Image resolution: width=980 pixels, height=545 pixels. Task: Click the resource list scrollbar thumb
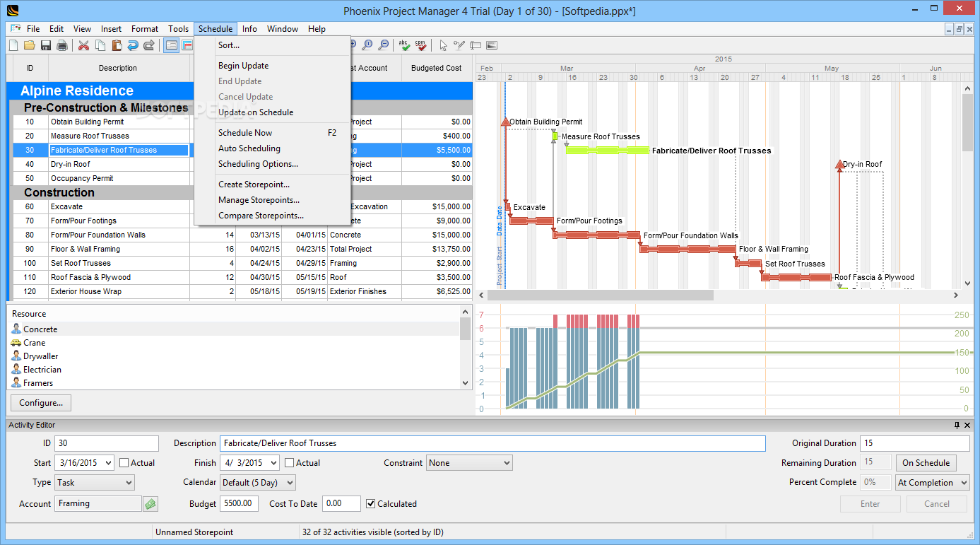pyautogui.click(x=466, y=329)
